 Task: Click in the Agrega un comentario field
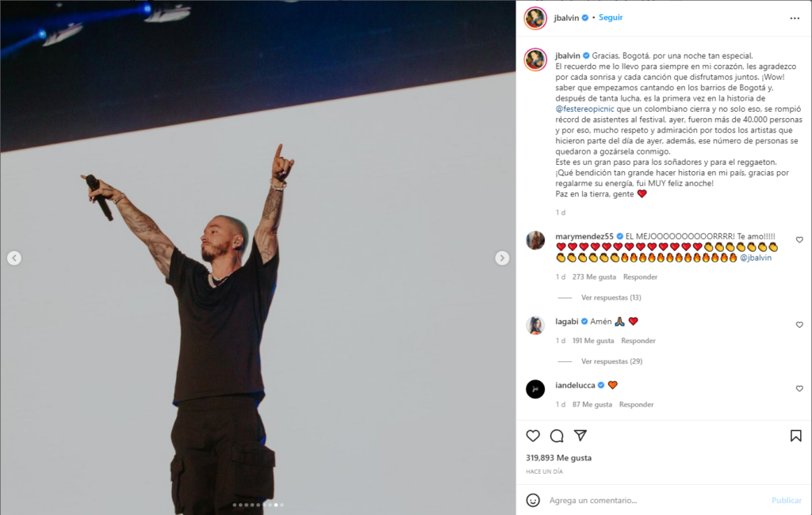[657, 500]
